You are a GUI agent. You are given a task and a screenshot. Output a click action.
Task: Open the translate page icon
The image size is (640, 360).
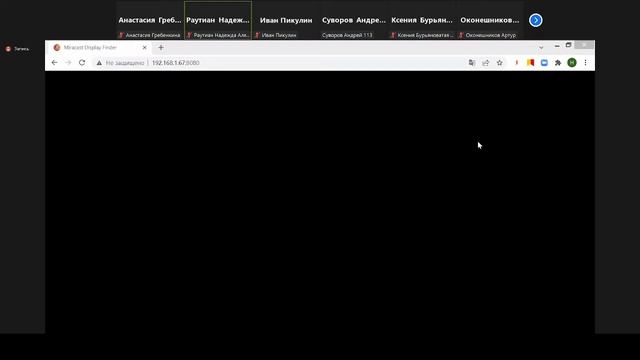[x=472, y=63]
